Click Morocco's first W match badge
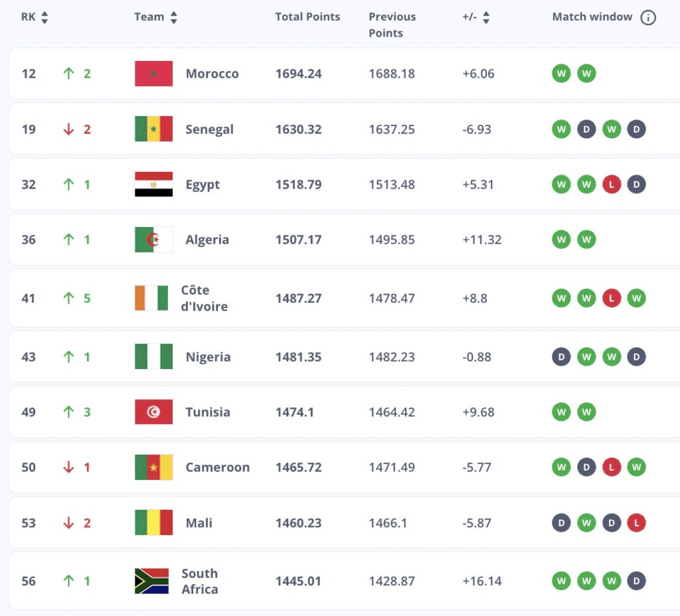This screenshot has width=680, height=616. 561,74
